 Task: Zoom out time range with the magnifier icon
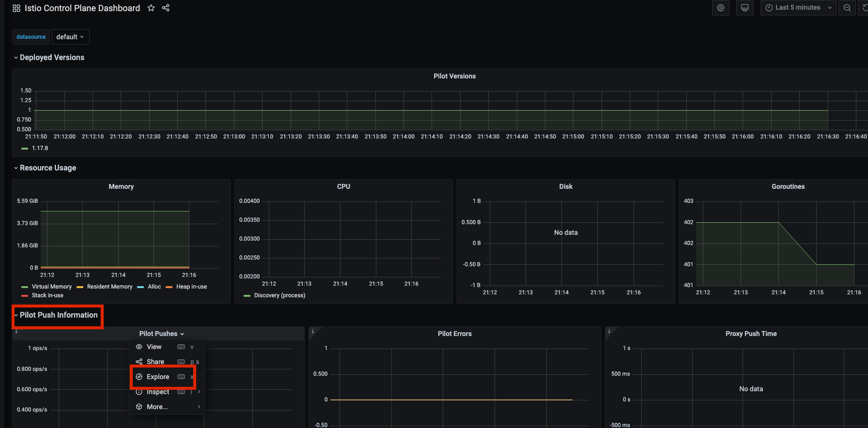click(847, 8)
